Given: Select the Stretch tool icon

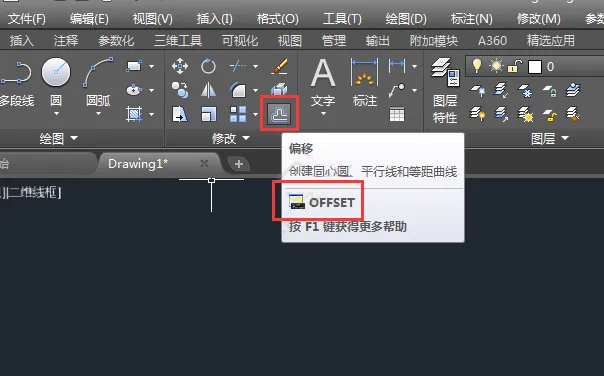Looking at the screenshot, I should [180, 114].
